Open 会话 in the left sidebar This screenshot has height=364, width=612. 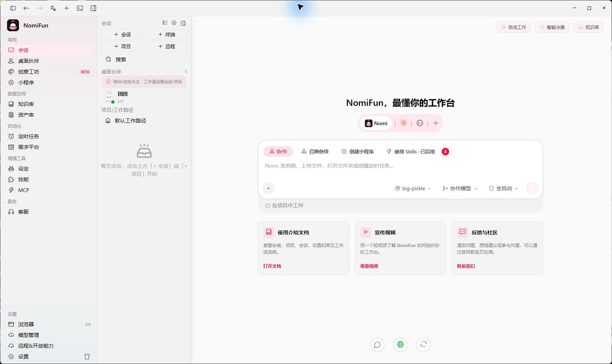(x=49, y=50)
